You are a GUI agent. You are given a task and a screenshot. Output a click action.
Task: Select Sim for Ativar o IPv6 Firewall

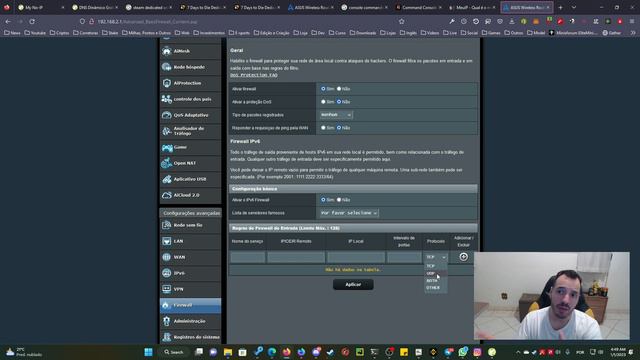click(323, 200)
